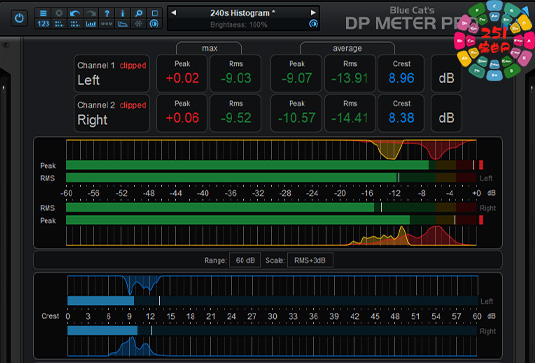The image size is (535, 363).
Task: Open the info 'i' icon
Action: [x=122, y=13]
